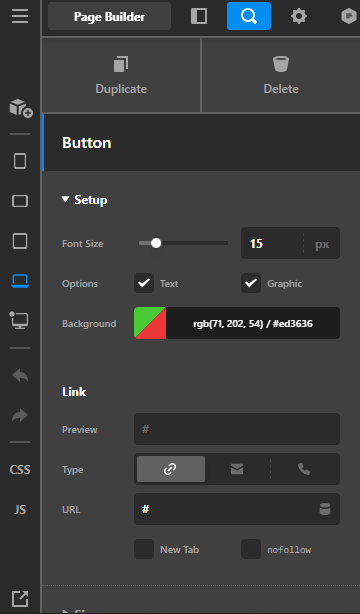
Task: Open the CSS editor
Action: click(x=20, y=470)
